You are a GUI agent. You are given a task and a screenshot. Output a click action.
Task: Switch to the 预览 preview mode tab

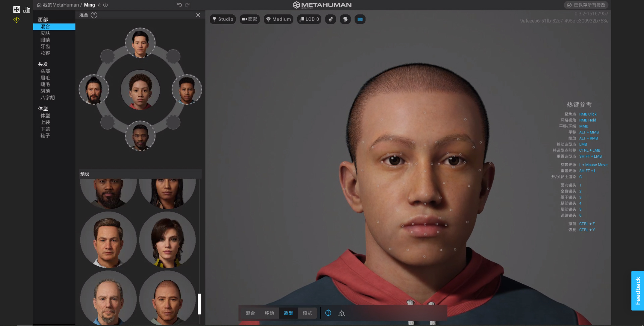pyautogui.click(x=307, y=313)
